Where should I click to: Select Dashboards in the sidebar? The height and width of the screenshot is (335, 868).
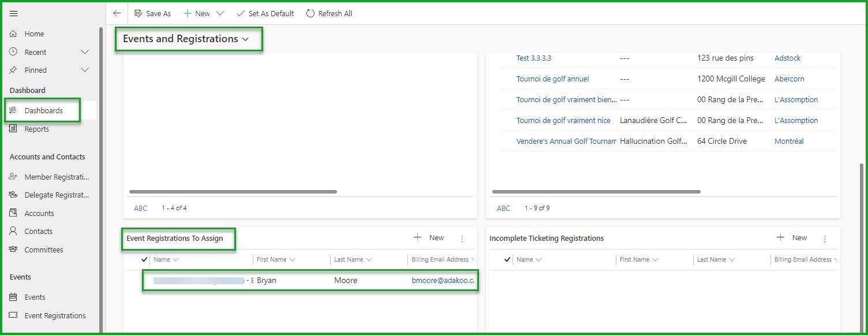coord(43,111)
